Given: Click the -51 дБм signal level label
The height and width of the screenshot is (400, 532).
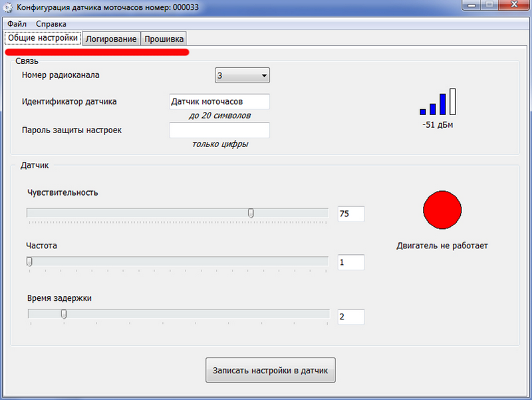Looking at the screenshot, I should (438, 125).
